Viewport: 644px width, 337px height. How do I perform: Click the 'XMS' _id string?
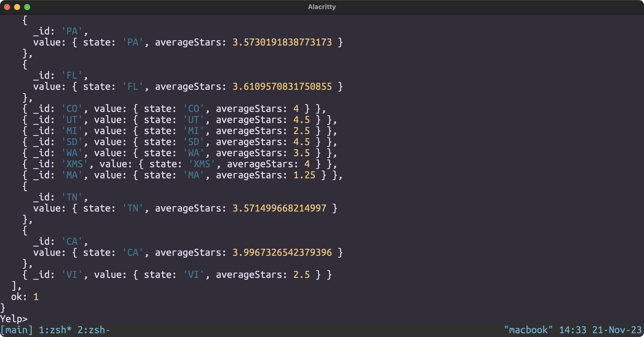click(75, 164)
